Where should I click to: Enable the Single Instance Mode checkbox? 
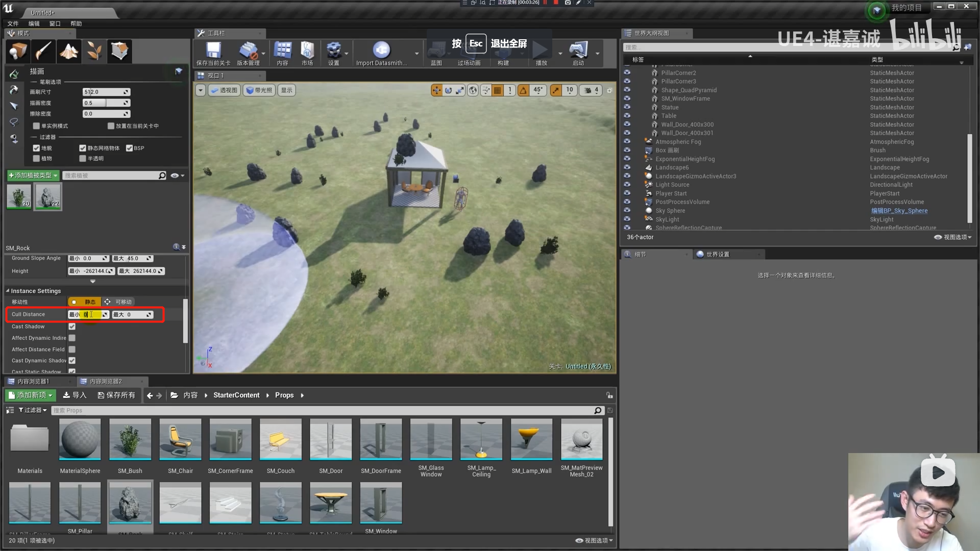(x=36, y=126)
